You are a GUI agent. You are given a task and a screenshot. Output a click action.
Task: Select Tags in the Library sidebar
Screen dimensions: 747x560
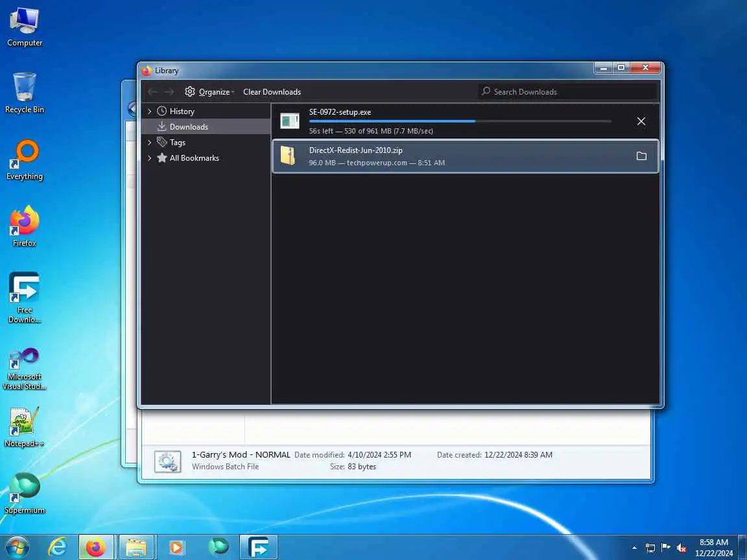177,143
